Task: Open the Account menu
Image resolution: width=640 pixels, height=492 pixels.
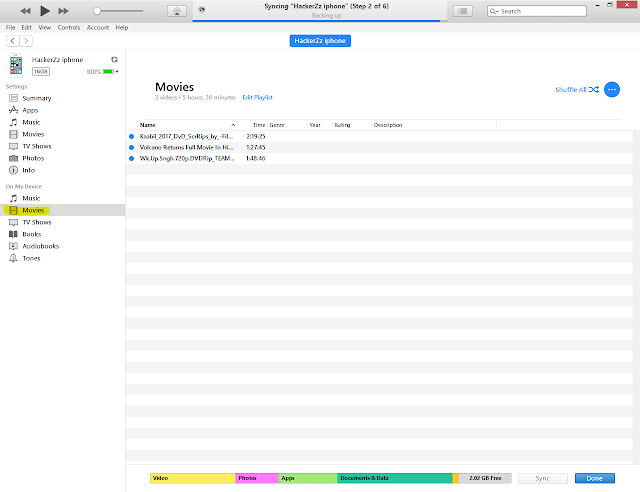Action: coord(98,27)
